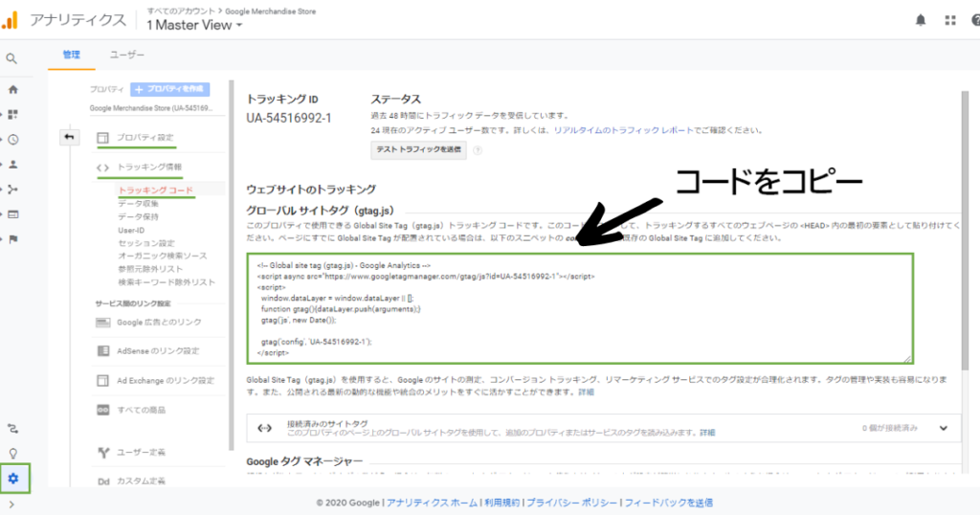Select 参照元除外リスト
Screen dimensions: 980x515
[x=150, y=269]
